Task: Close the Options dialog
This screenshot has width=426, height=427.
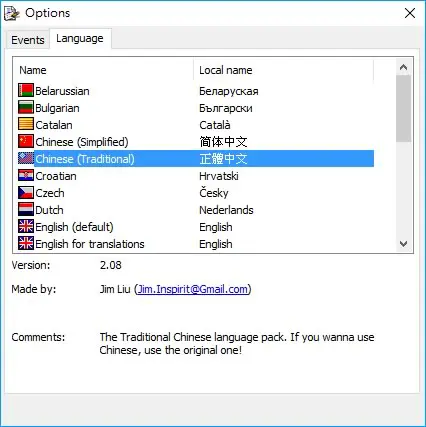Action: pyautogui.click(x=410, y=13)
